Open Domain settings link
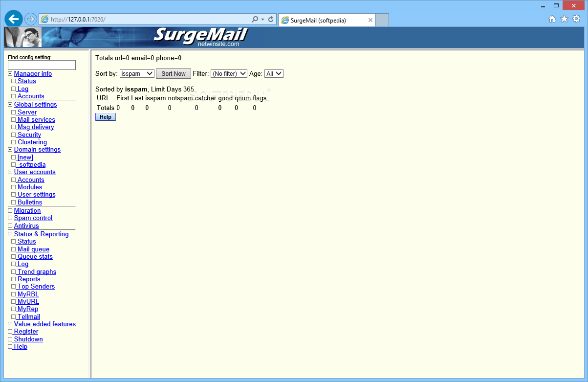Image resolution: width=588 pixels, height=382 pixels. click(37, 150)
